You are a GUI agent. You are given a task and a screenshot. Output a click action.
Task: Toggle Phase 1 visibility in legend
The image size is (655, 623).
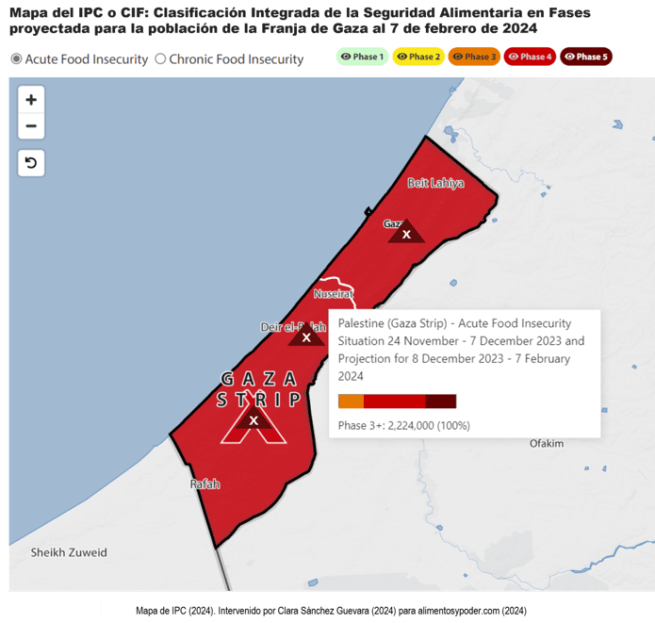tap(361, 57)
